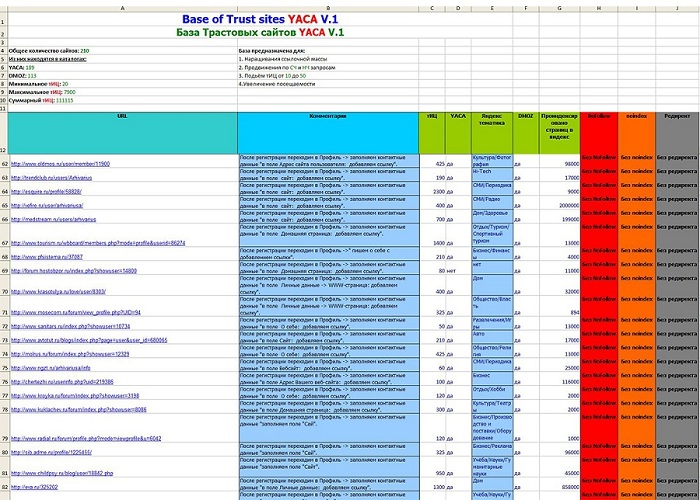
Task: Click the gray Редирект header cell
Action: [677, 133]
